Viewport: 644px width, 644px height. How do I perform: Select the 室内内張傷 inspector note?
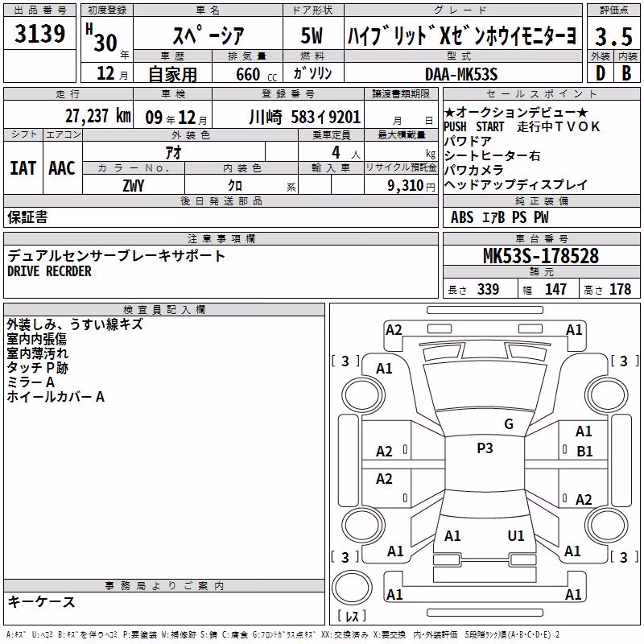point(36,339)
